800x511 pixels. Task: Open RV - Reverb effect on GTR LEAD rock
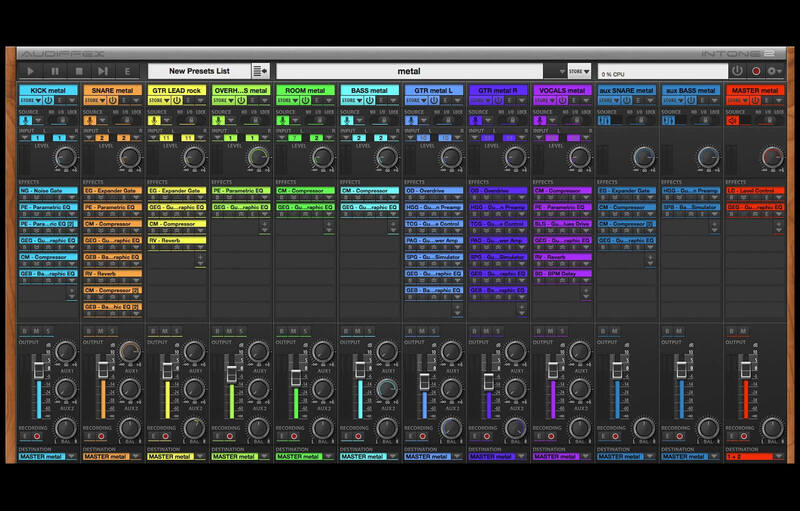pos(177,240)
